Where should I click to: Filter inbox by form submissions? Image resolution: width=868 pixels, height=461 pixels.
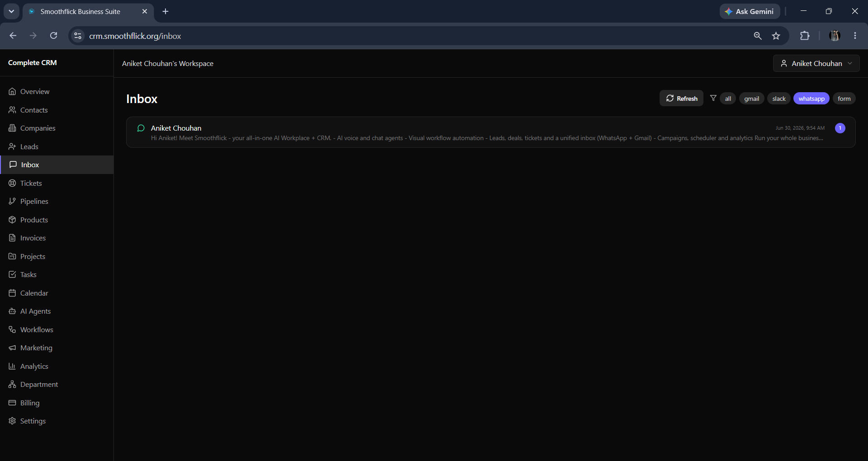[x=844, y=99]
